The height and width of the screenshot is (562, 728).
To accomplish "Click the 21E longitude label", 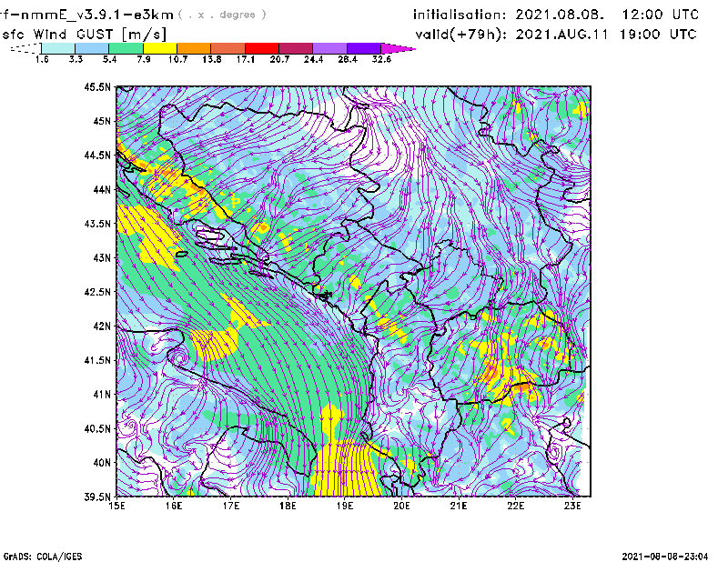I will 459,506.
